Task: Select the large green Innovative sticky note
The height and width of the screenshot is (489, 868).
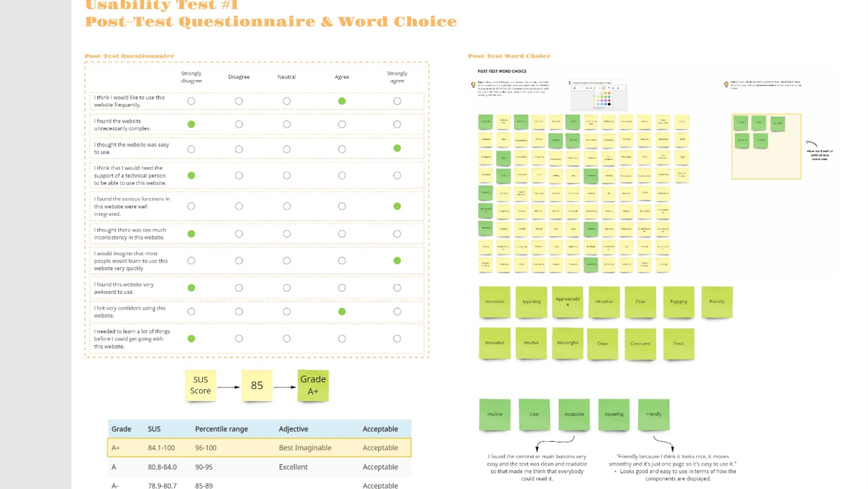Action: pos(494,344)
